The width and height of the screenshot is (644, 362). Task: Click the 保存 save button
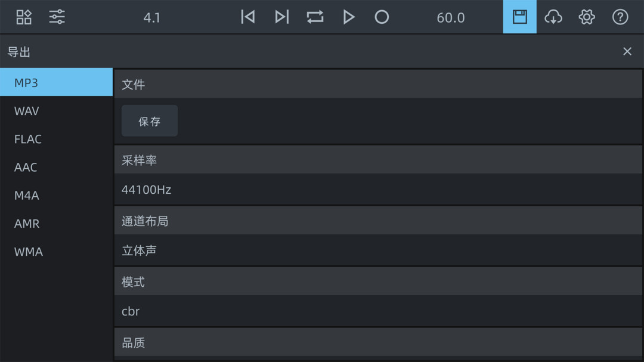[x=150, y=121]
